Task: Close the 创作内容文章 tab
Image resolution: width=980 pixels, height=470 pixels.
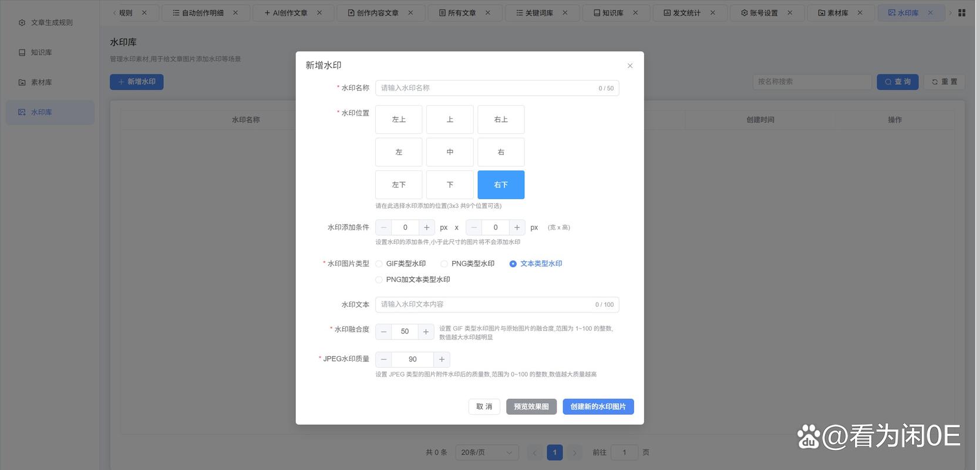Action: (x=410, y=13)
